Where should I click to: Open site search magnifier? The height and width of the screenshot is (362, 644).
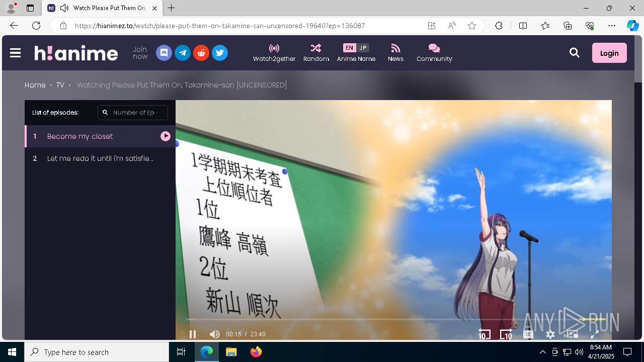tap(575, 53)
